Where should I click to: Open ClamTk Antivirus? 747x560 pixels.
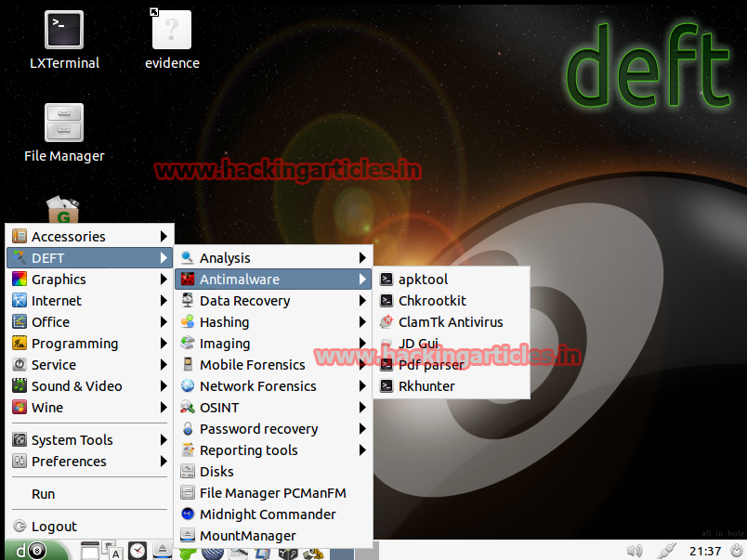click(452, 322)
